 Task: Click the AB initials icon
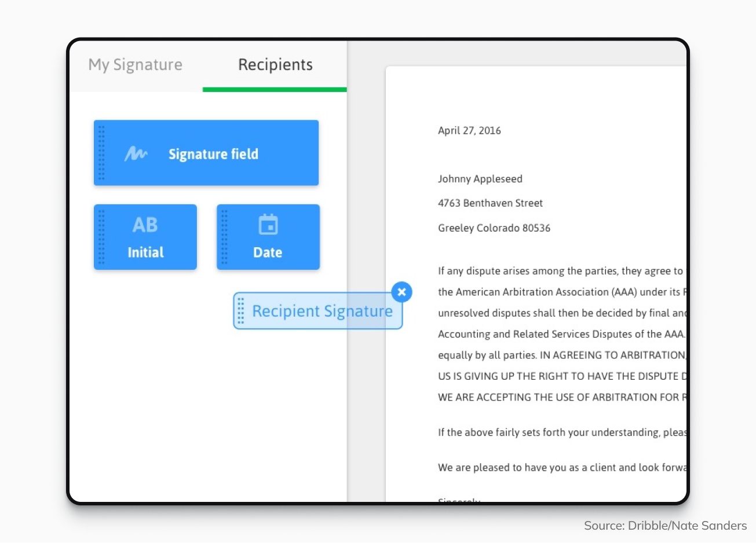[x=145, y=225]
